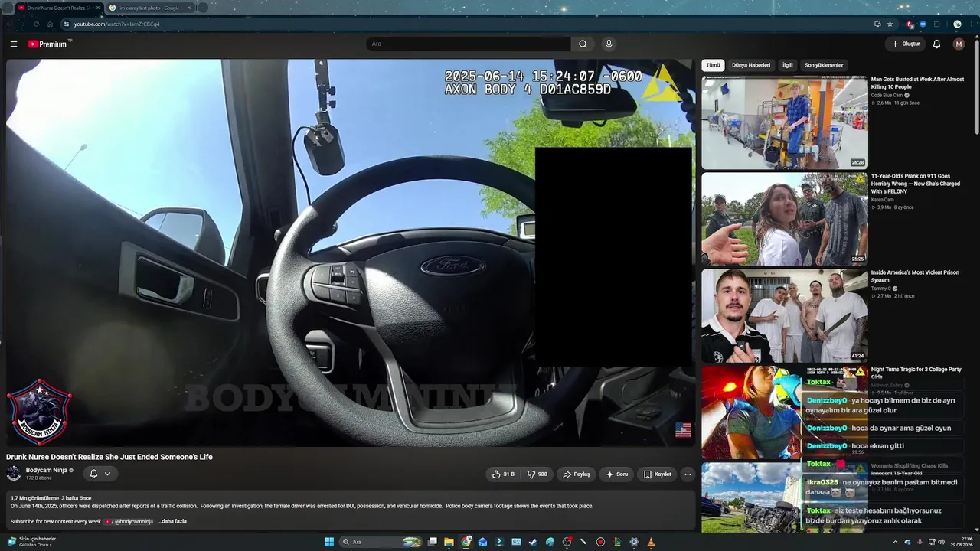The height and width of the screenshot is (551, 980).
Task: Close the Drunk Nurse browser tab
Action: click(x=97, y=8)
